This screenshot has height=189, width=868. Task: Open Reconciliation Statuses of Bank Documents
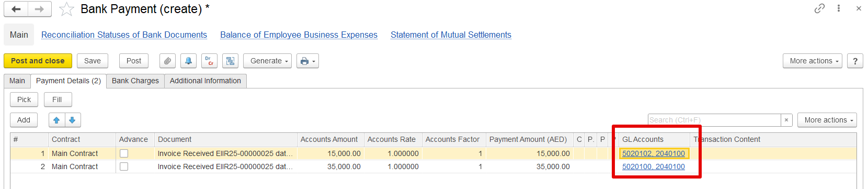pyautogui.click(x=124, y=35)
